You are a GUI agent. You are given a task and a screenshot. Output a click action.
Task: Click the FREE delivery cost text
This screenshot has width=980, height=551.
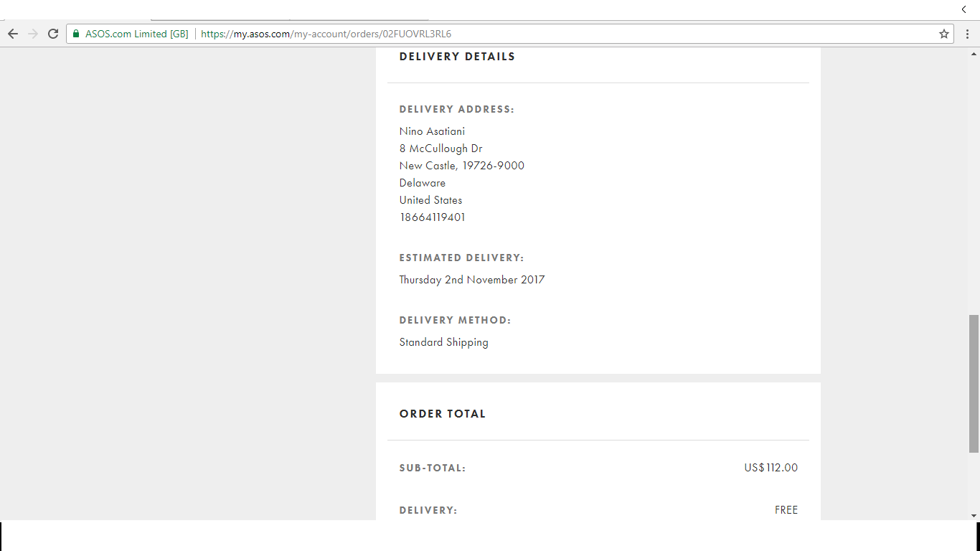tap(786, 510)
